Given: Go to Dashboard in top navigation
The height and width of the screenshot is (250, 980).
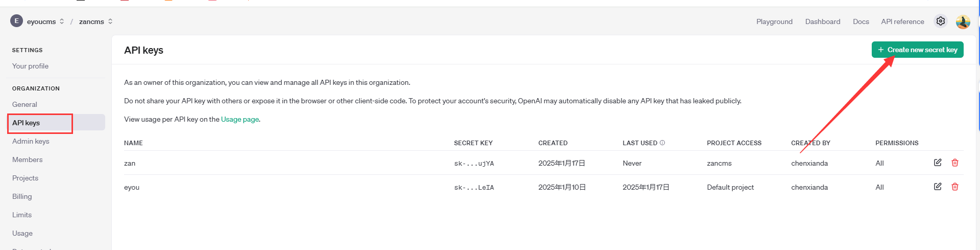Looking at the screenshot, I should [822, 21].
